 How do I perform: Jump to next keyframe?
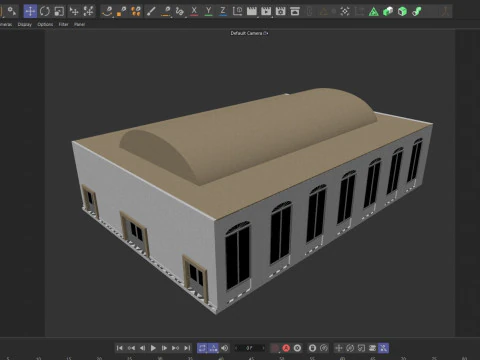point(175,348)
